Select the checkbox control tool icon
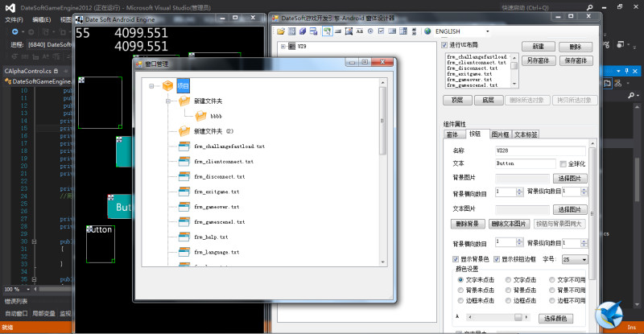 click(380, 31)
